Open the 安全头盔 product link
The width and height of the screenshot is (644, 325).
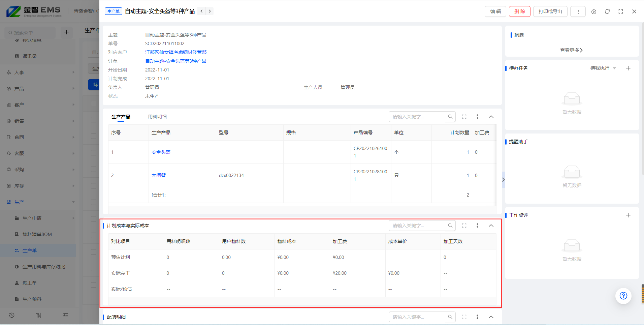point(161,152)
